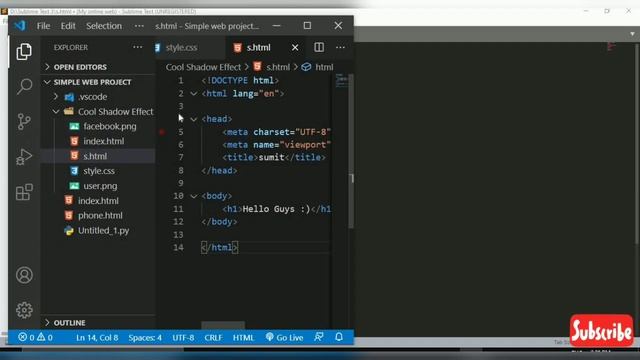
Task: Fold the body tag at line 10
Action: [x=194, y=196]
